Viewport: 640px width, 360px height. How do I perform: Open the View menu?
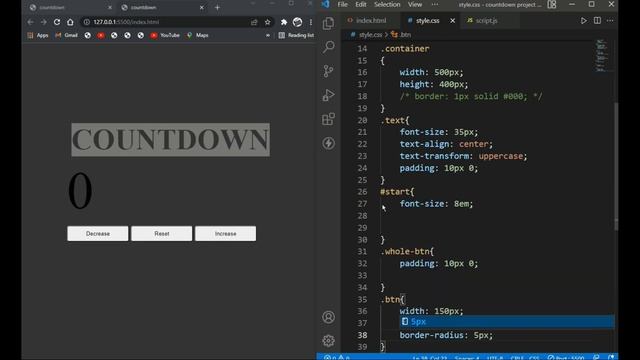click(415, 4)
